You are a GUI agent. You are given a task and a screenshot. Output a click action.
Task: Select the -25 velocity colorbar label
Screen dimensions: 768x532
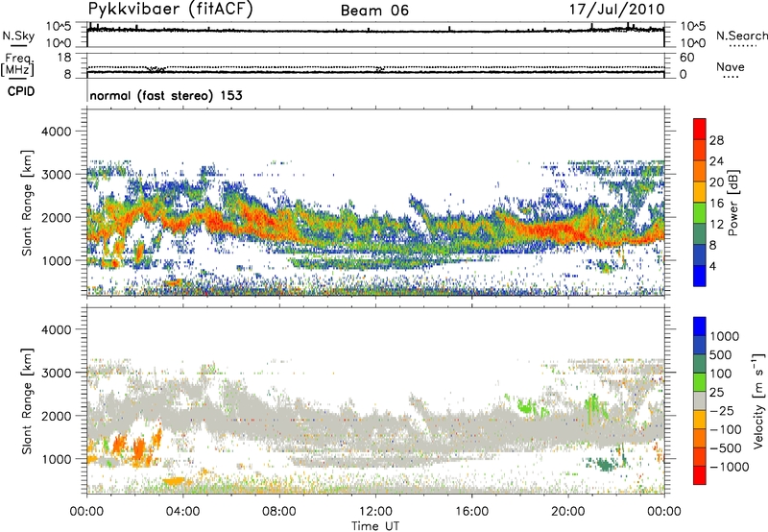coord(721,410)
